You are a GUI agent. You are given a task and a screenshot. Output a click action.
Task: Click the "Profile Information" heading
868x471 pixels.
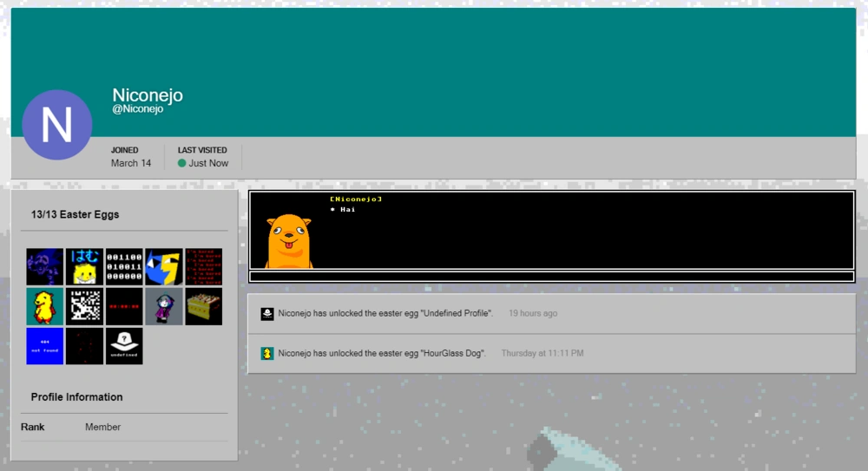click(77, 397)
